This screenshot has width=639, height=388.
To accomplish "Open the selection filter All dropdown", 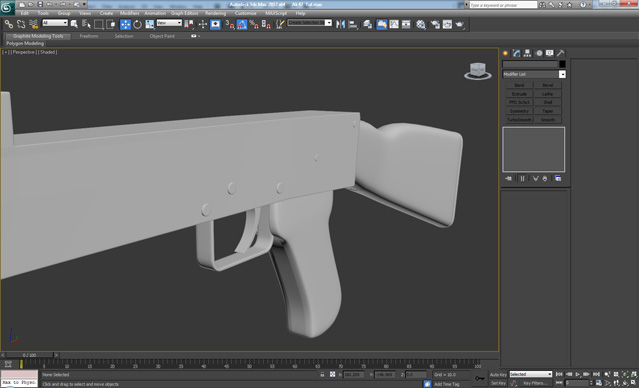I will [55, 23].
